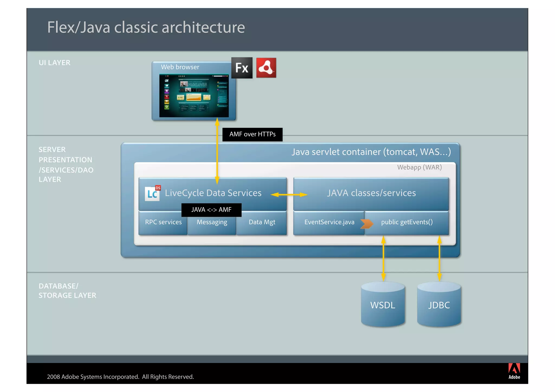
Task: Click the orange chevron arrow icon
Action: 367,223
